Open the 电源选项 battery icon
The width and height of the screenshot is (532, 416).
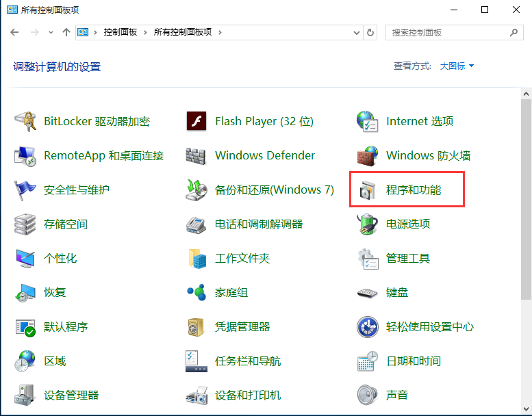pyautogui.click(x=368, y=224)
